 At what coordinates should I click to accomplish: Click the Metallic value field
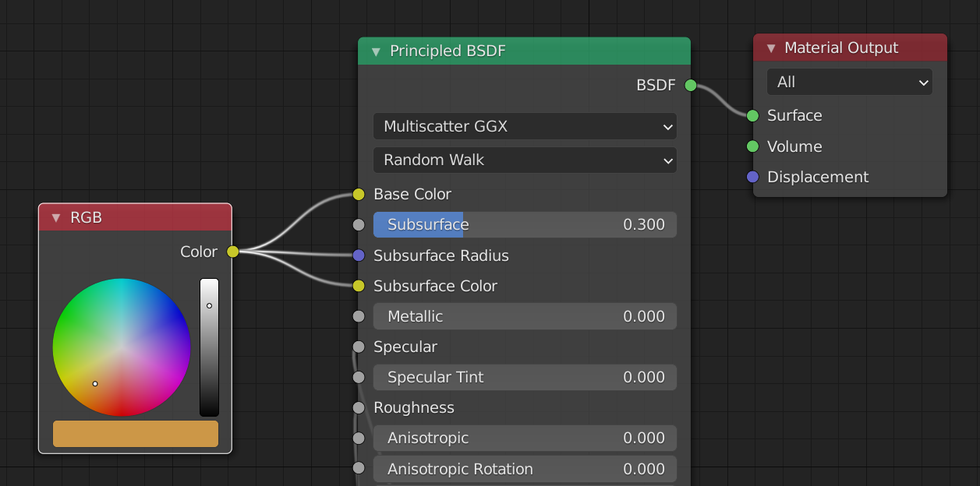coord(525,316)
